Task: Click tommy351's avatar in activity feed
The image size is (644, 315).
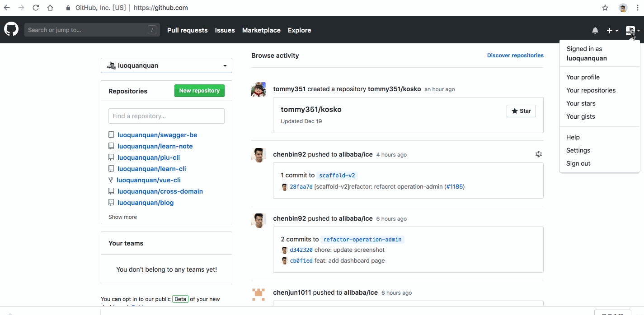Action: point(259,89)
